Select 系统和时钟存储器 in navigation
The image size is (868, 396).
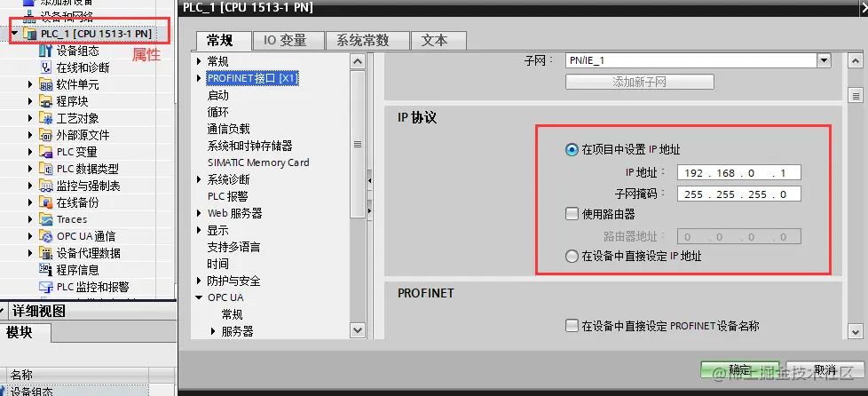click(x=249, y=146)
